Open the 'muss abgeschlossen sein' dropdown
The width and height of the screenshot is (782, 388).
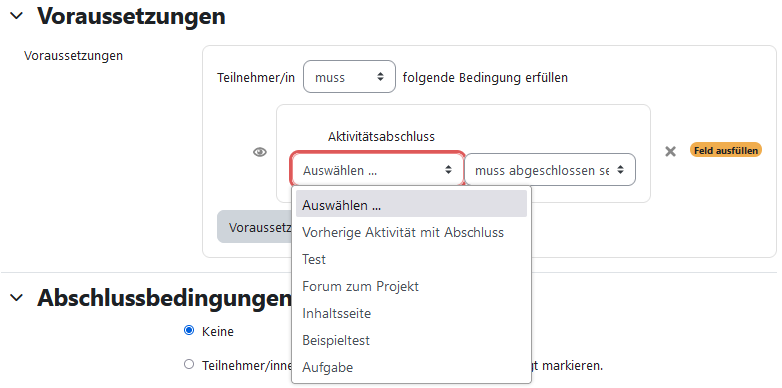[x=550, y=170]
